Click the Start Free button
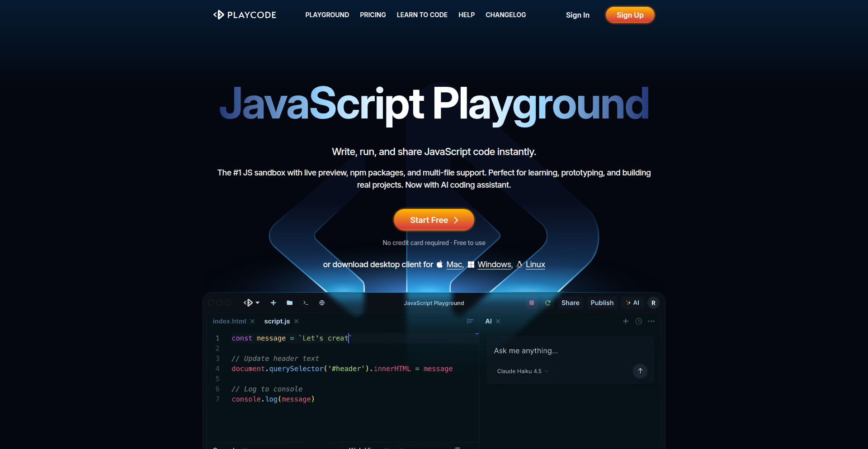 [x=433, y=220]
